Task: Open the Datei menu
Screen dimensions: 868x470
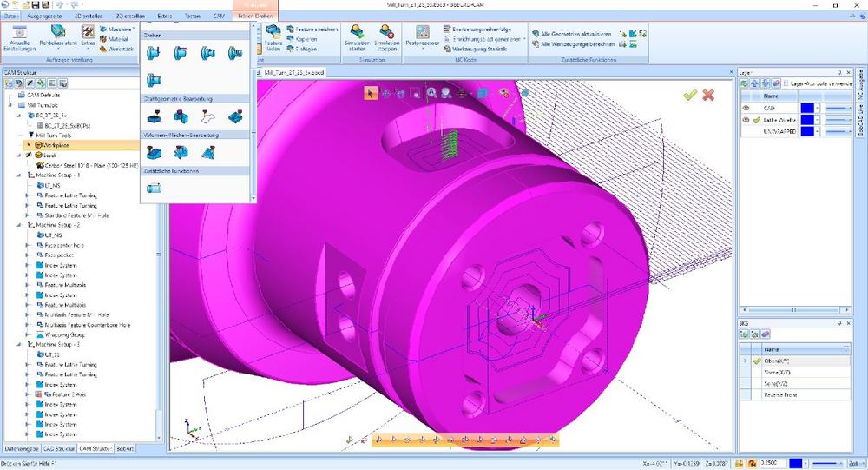Action: point(10,17)
